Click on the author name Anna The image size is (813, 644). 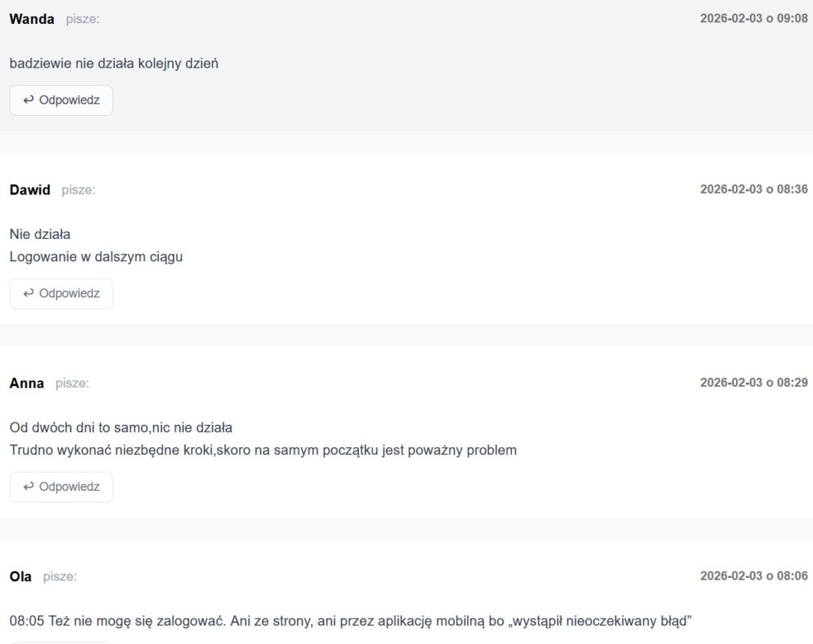27,384
